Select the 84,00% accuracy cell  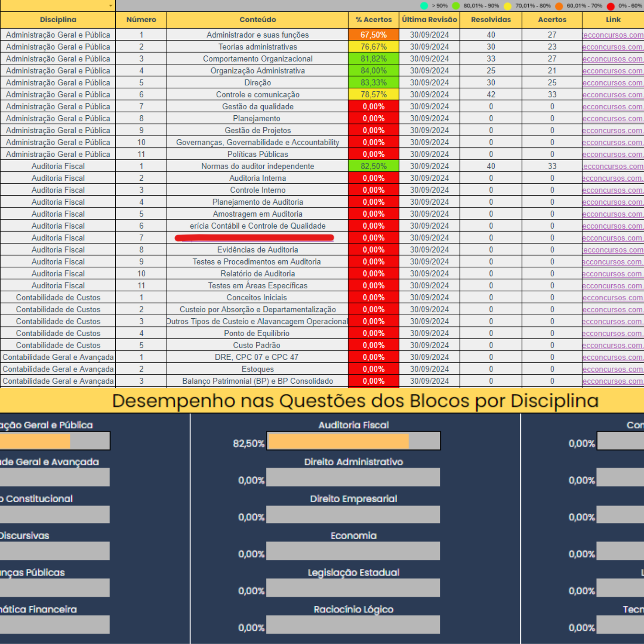(374, 71)
